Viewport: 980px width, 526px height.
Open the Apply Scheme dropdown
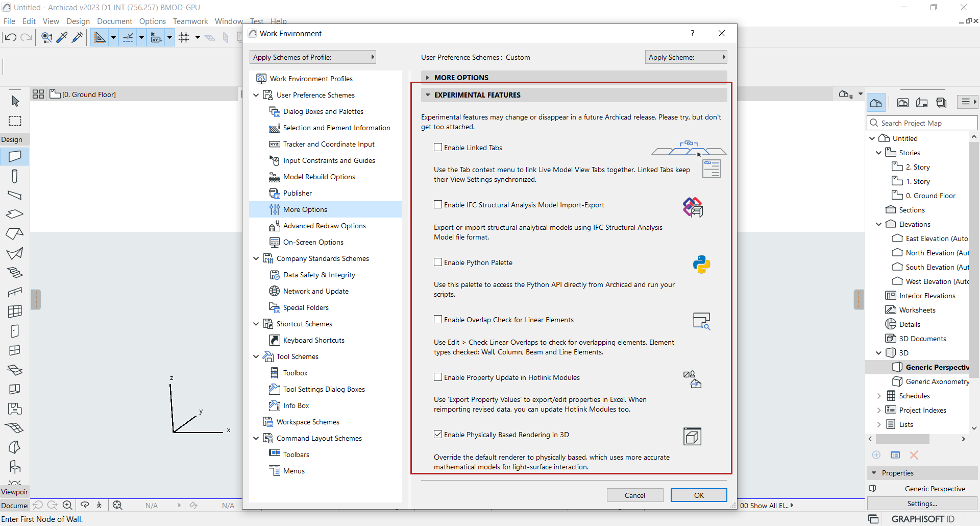[686, 57]
